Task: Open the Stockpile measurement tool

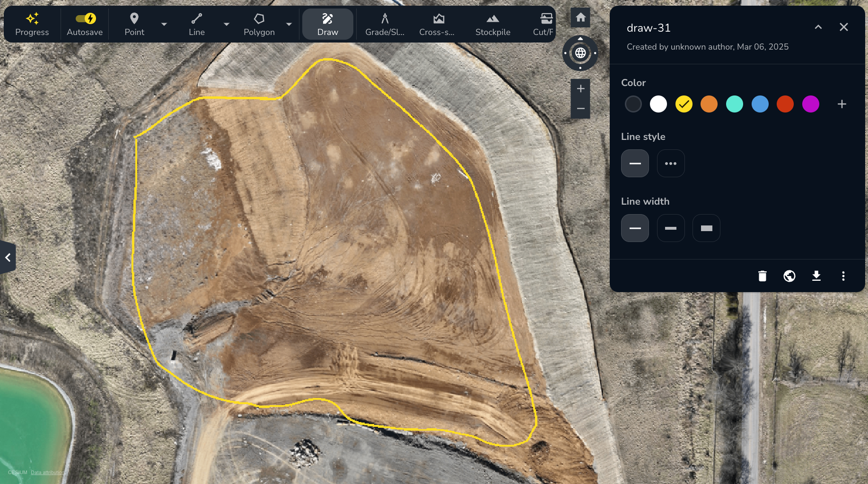Action: [492, 24]
